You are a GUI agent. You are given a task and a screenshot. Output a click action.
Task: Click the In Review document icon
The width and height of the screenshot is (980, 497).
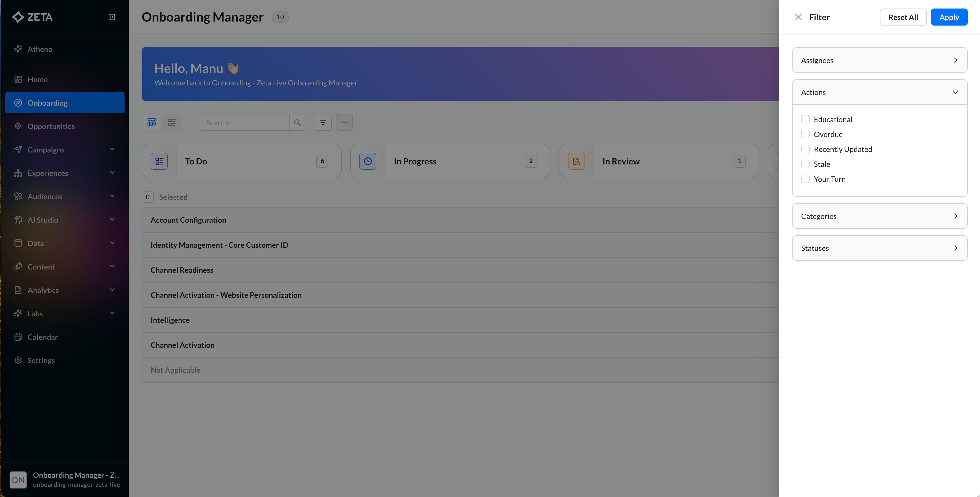pos(576,161)
